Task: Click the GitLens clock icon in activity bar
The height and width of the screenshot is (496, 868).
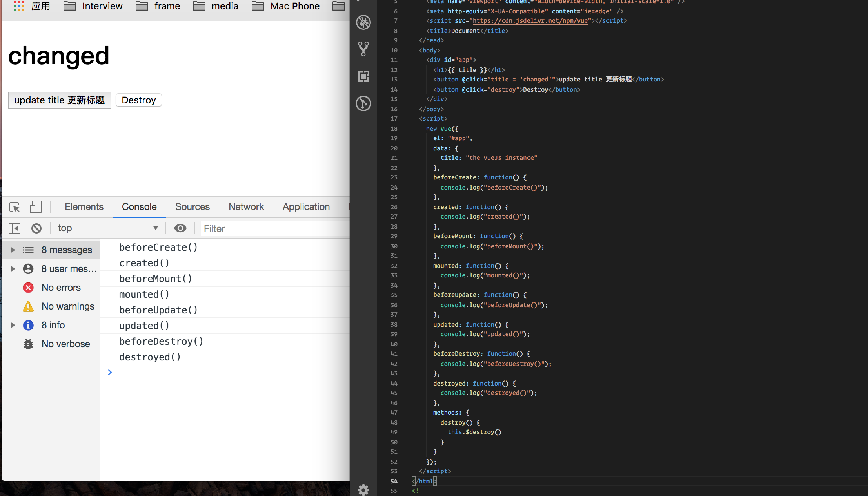Action: click(363, 103)
